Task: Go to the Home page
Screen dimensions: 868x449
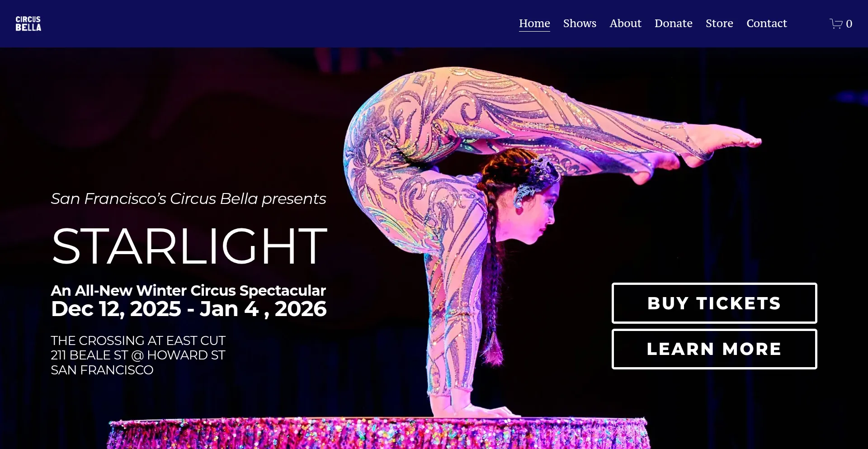Action: point(534,24)
